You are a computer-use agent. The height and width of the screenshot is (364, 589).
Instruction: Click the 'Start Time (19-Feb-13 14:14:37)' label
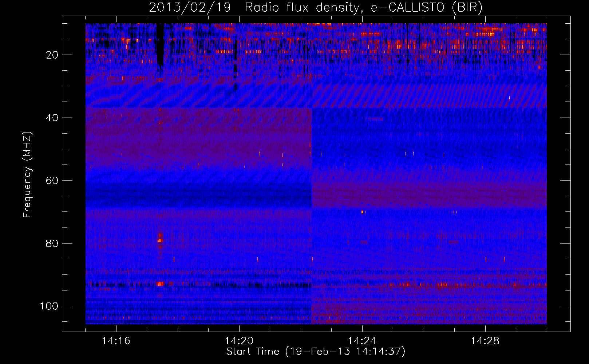point(316,352)
